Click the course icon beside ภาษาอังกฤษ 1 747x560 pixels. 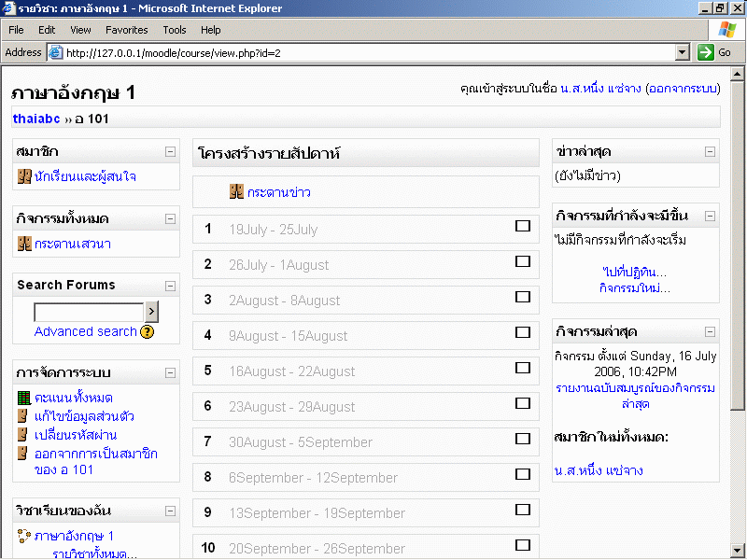tap(24, 536)
